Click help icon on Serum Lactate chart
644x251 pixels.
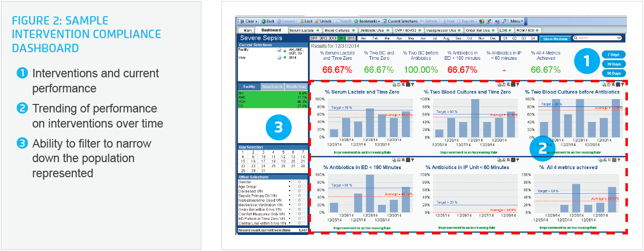point(412,84)
